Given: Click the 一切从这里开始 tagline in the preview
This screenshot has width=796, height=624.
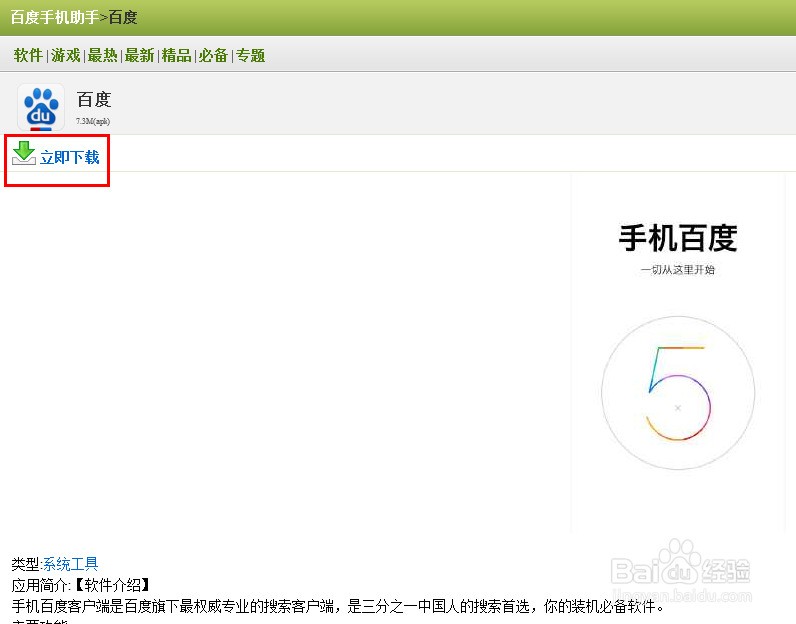Looking at the screenshot, I should 678,270.
